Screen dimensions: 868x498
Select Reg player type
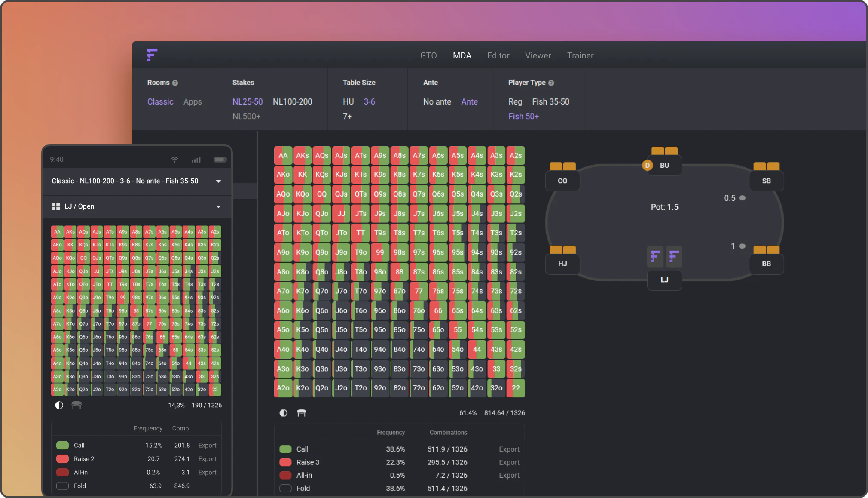click(x=515, y=102)
